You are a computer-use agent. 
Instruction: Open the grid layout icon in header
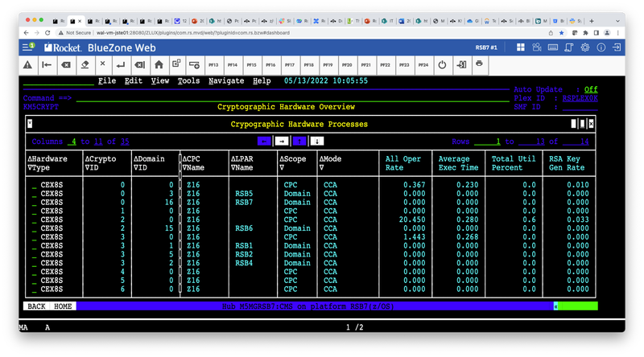click(520, 47)
